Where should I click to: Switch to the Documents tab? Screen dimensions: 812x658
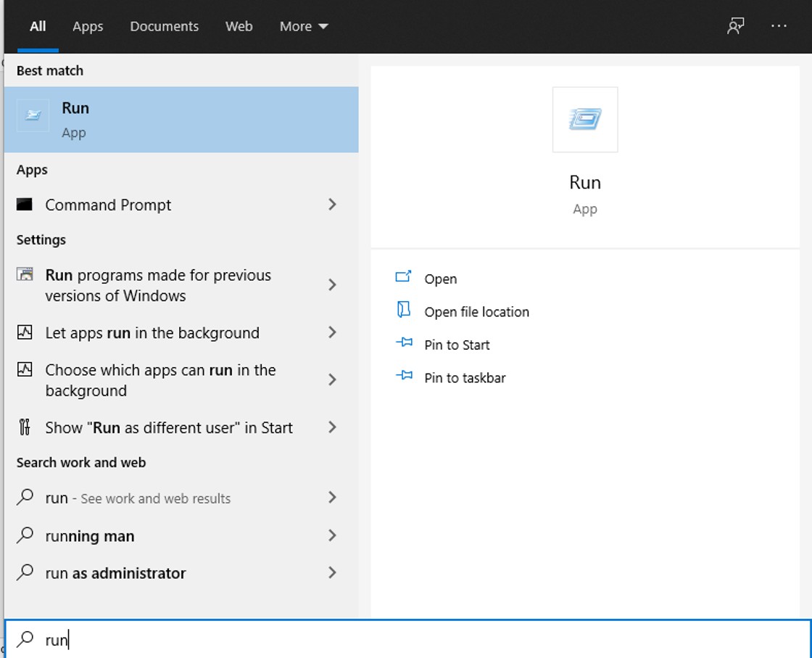point(164,26)
